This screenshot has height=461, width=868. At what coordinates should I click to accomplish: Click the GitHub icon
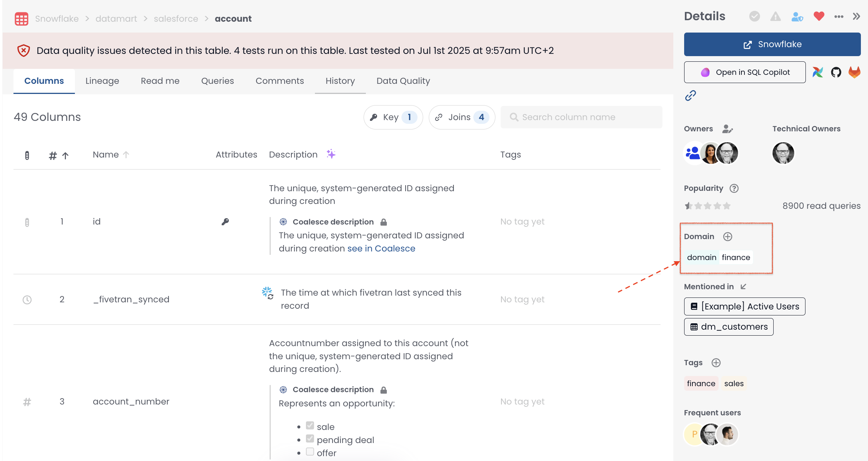(836, 72)
